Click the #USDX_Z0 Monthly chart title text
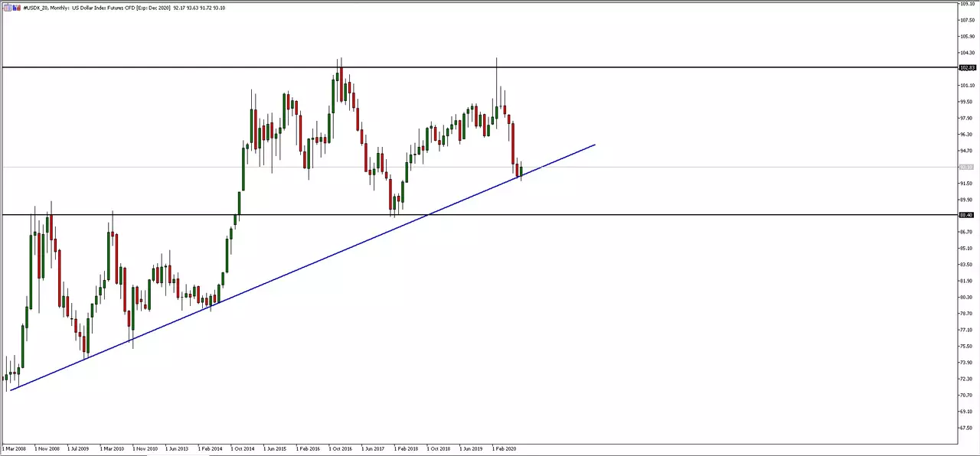Viewport: 980px width, 456px height. 41,7
